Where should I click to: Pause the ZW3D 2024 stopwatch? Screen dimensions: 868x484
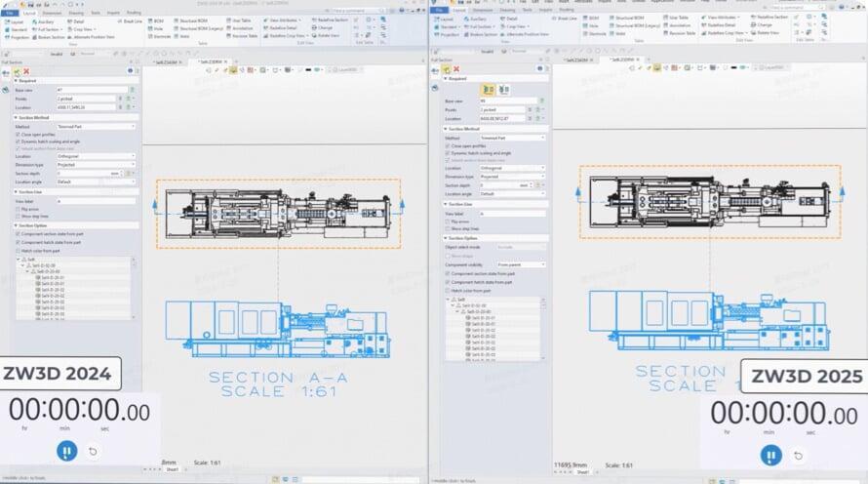[67, 452]
